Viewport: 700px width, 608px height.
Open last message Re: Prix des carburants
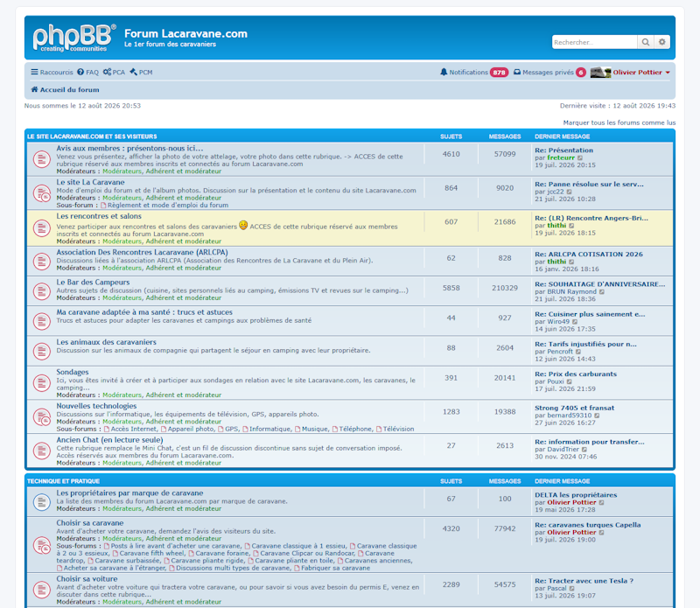point(576,374)
